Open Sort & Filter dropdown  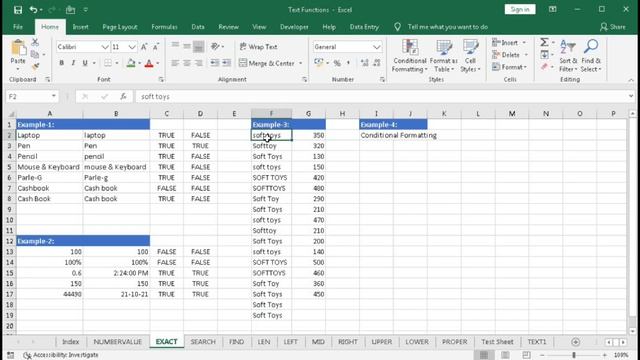pos(568,56)
